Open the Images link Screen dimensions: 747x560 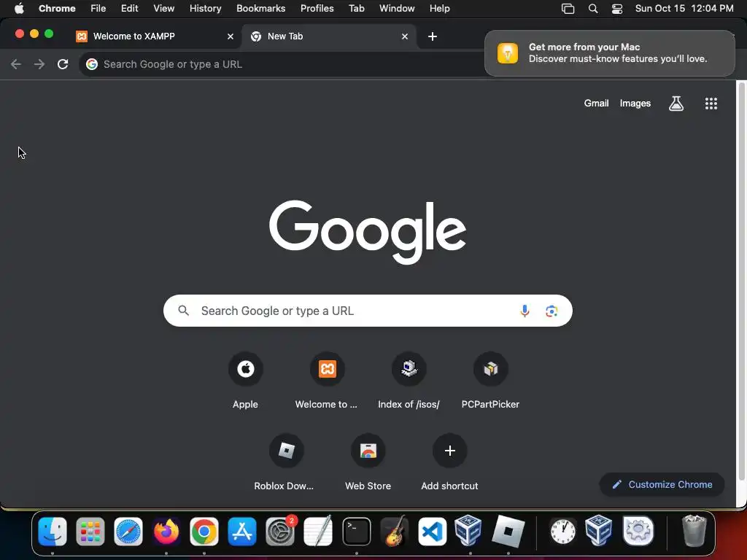[x=635, y=104]
